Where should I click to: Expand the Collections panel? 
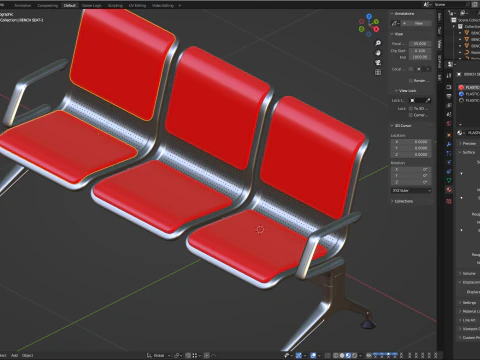point(402,201)
